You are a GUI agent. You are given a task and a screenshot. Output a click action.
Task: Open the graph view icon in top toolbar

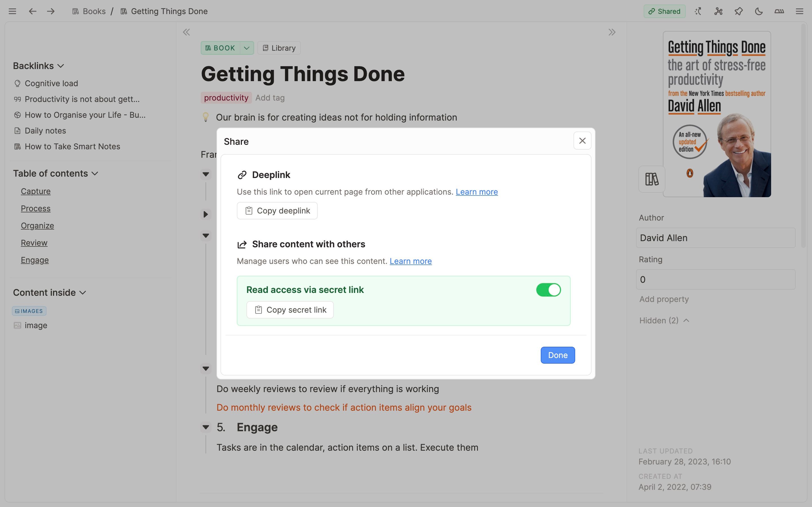718,11
